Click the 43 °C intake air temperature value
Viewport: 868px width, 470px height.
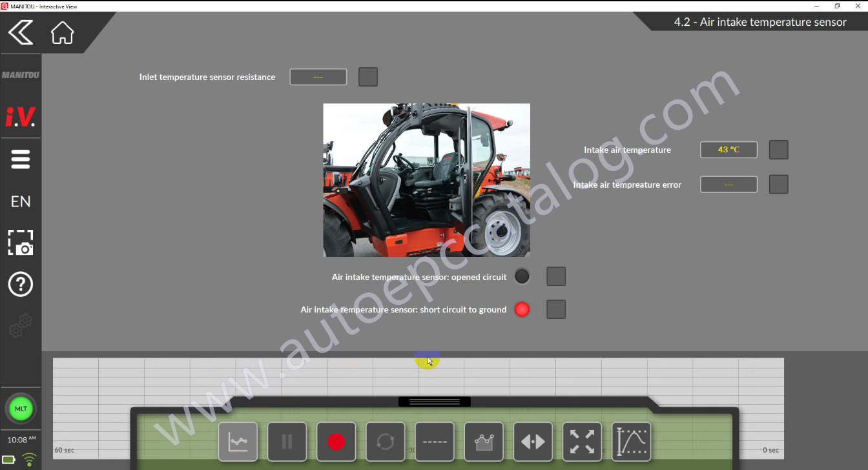(729, 150)
